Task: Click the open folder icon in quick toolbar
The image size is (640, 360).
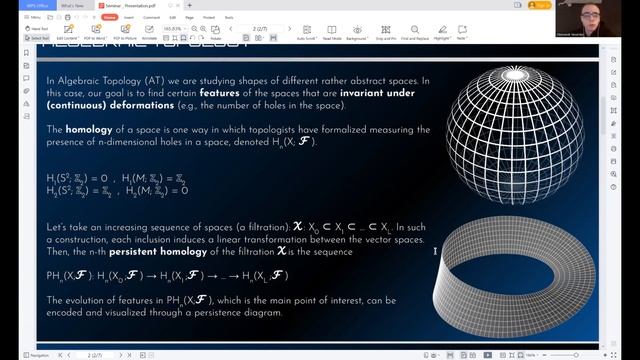Action: pos(50,17)
